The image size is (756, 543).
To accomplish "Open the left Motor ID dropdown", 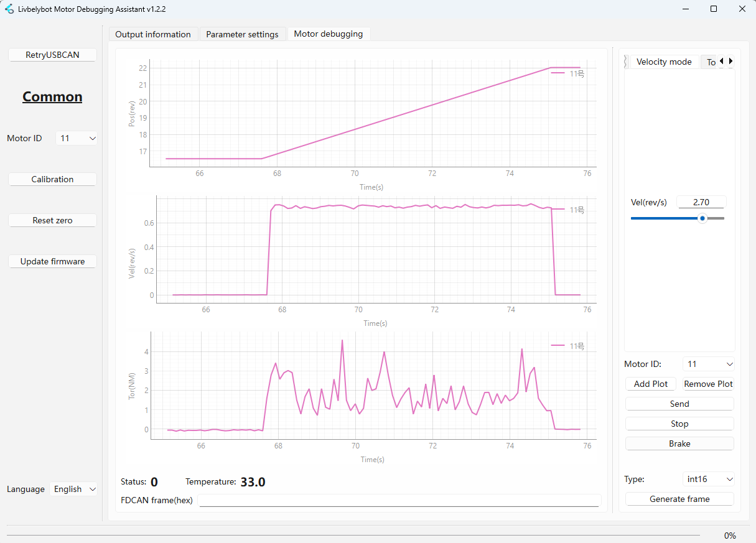I will 77,138.
